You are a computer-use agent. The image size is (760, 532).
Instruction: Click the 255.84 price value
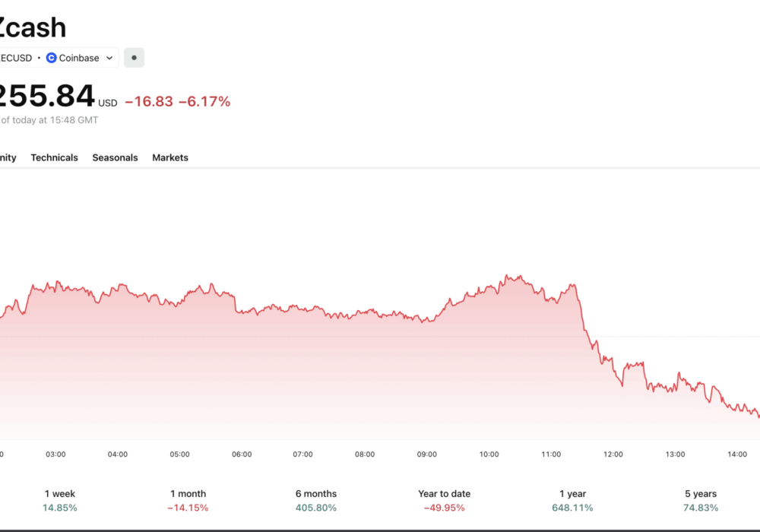46,97
